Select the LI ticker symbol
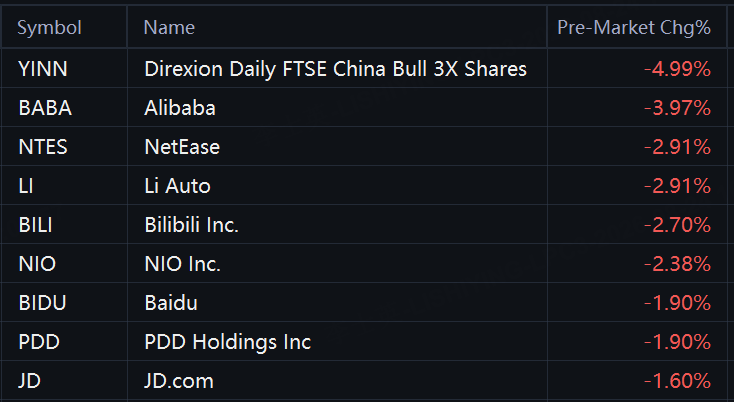This screenshot has height=402, width=734. 26,186
